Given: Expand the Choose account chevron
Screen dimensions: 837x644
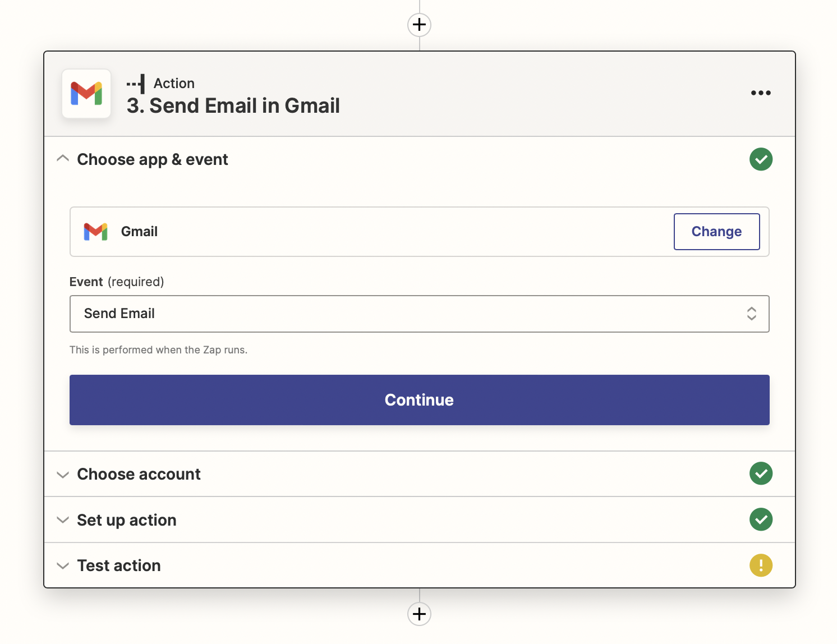Looking at the screenshot, I should pyautogui.click(x=63, y=475).
